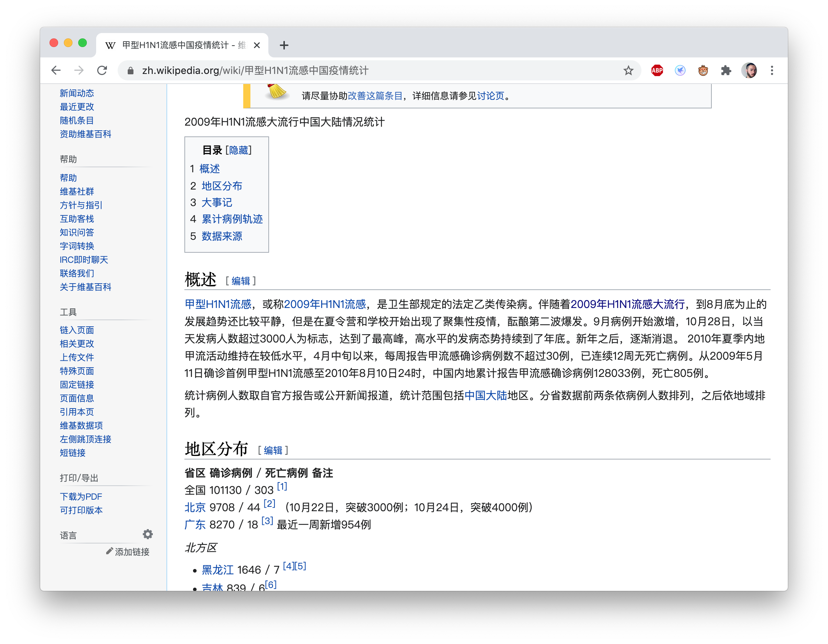Bookmark this page with the star icon
Screen dimensions: 828x644
[x=628, y=71]
